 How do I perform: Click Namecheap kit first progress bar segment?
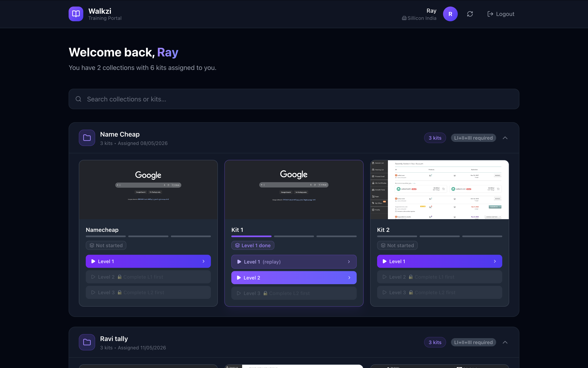tap(106, 236)
